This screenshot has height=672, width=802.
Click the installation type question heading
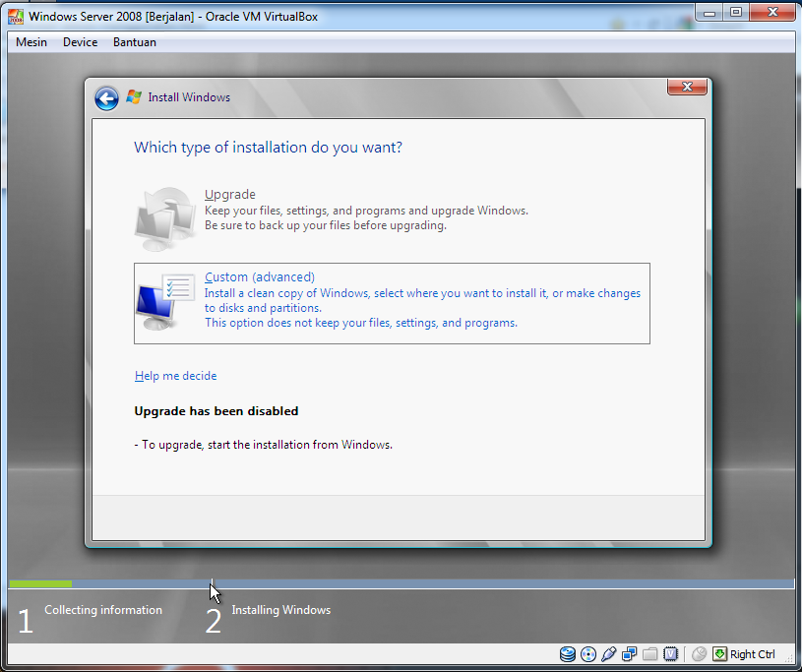pos(268,148)
